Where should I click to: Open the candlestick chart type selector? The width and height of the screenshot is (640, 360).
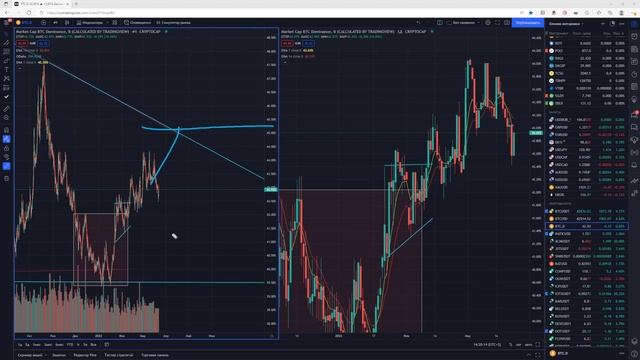tap(67, 23)
